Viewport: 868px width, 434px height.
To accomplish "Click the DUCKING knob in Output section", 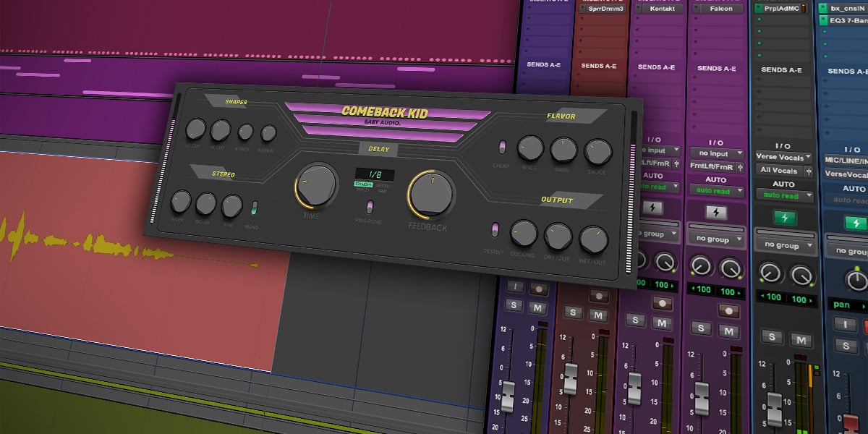I will pyautogui.click(x=524, y=234).
